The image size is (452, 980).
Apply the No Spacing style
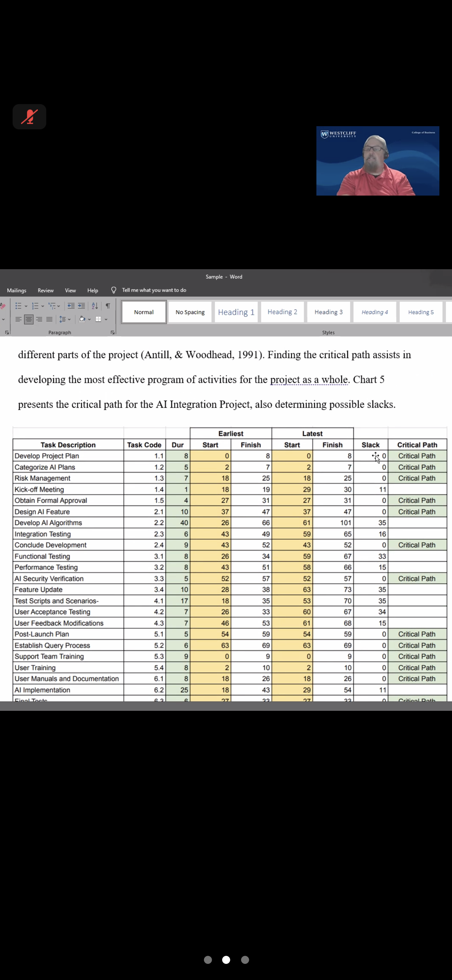point(190,312)
